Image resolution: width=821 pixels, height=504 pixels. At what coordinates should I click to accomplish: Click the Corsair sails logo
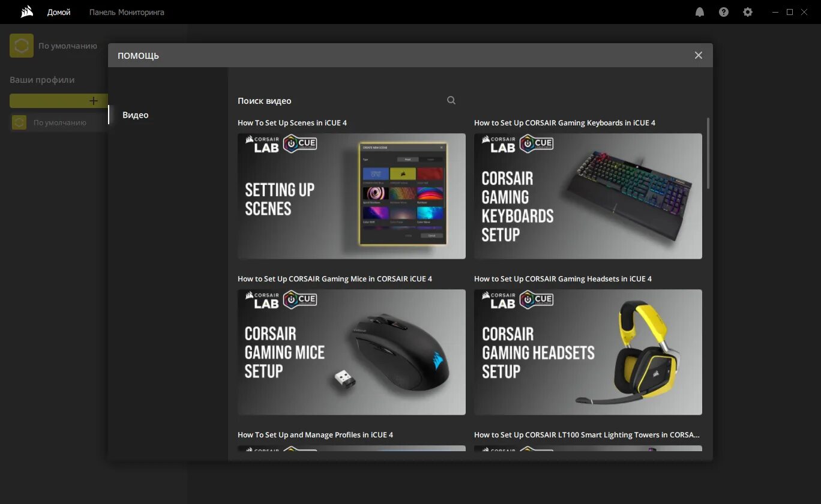coord(26,12)
